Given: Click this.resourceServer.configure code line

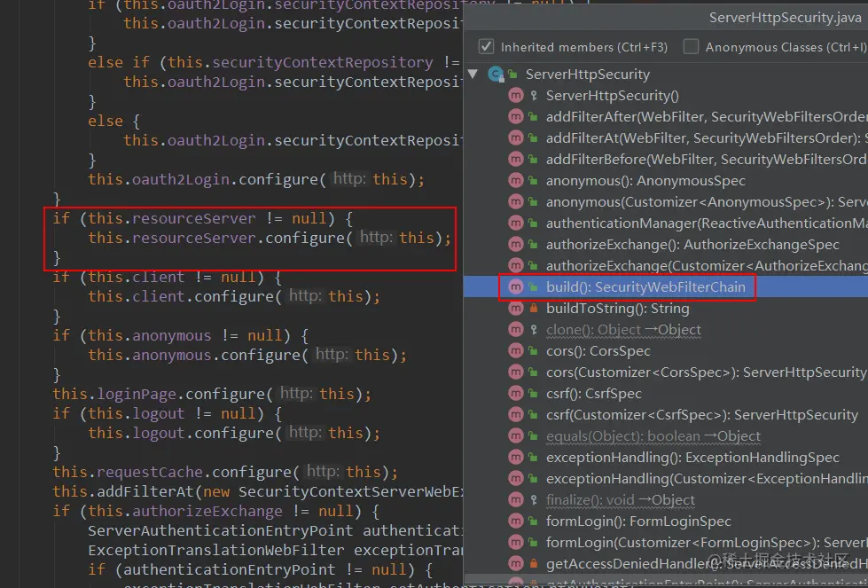Looking at the screenshot, I should tap(270, 238).
